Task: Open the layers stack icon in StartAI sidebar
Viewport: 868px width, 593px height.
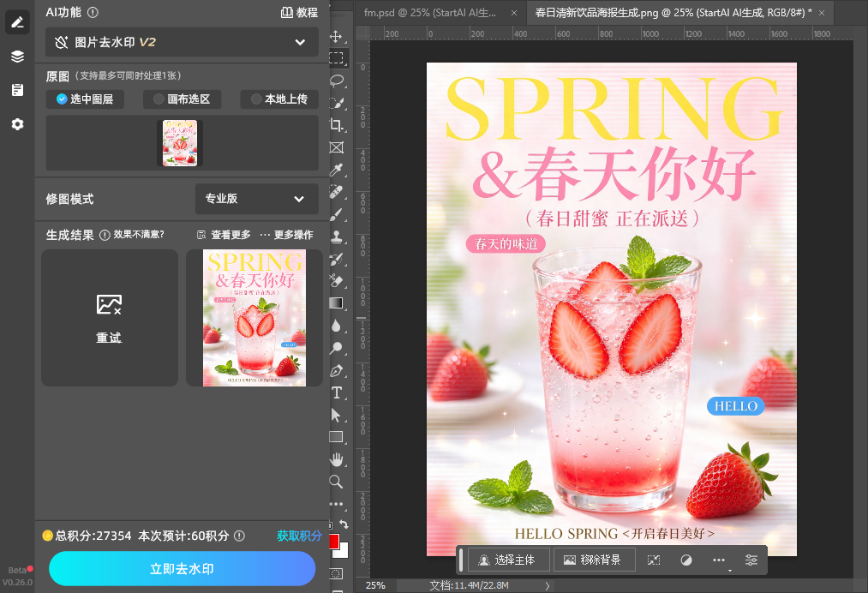Action: (x=17, y=57)
